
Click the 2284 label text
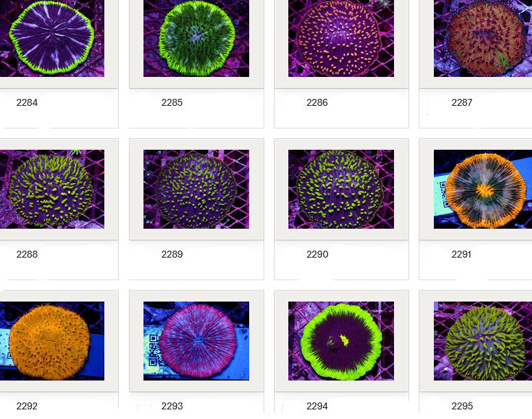click(27, 102)
